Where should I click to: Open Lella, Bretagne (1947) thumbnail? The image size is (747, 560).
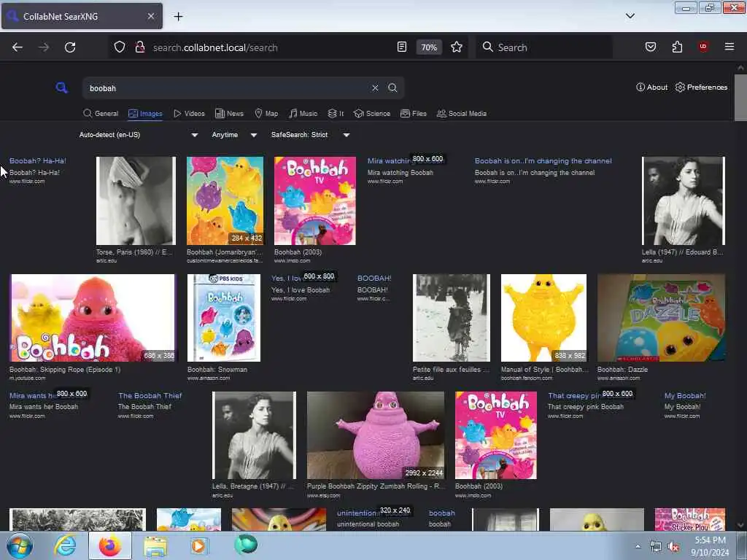(254, 435)
